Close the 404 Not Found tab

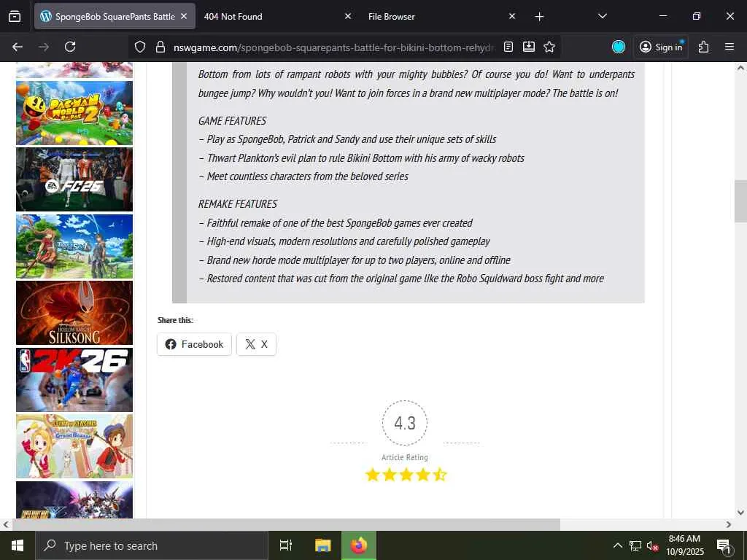[348, 16]
